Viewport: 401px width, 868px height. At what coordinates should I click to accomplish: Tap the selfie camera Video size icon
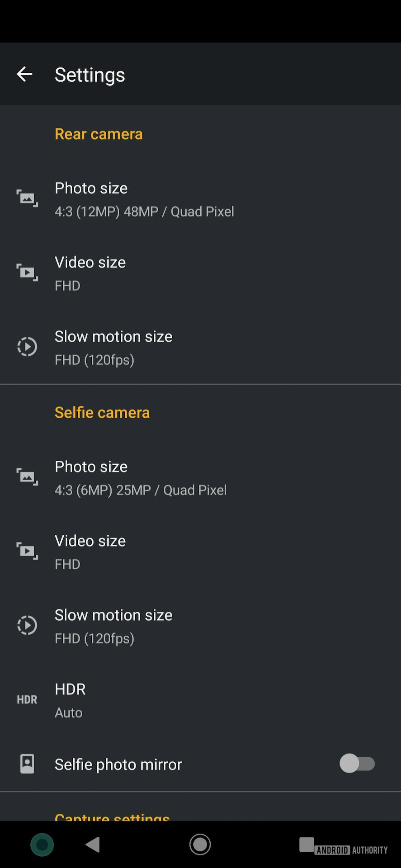pyautogui.click(x=27, y=551)
